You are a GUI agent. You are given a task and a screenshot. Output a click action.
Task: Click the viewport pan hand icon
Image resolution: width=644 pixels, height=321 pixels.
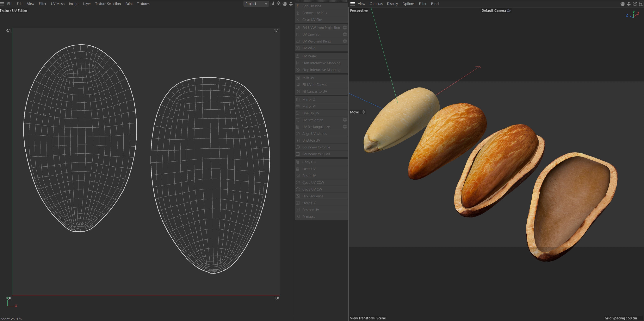pyautogui.click(x=623, y=4)
